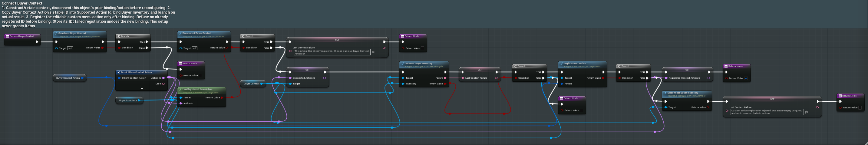Click the Connect Buyer Inventory function icon
Screen dimensions: 868x145
(x=402, y=63)
